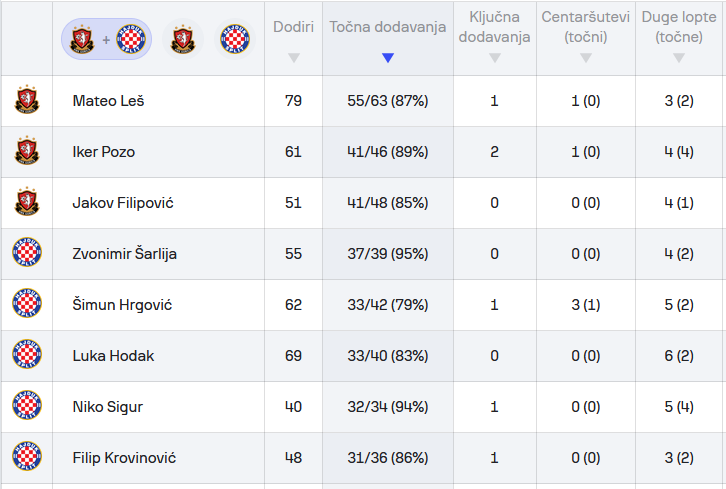
Task: Click Hajduk crest beside Zvonimir Šarlija
Action: click(x=27, y=254)
